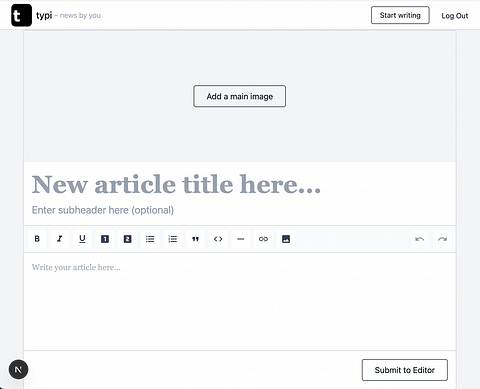
Task: Insert a blockquote
Action: pyautogui.click(x=195, y=239)
